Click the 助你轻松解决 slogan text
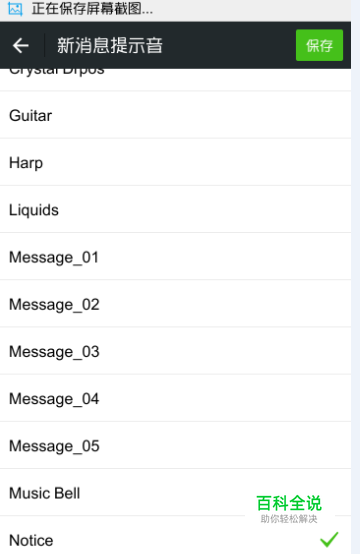 (289, 519)
